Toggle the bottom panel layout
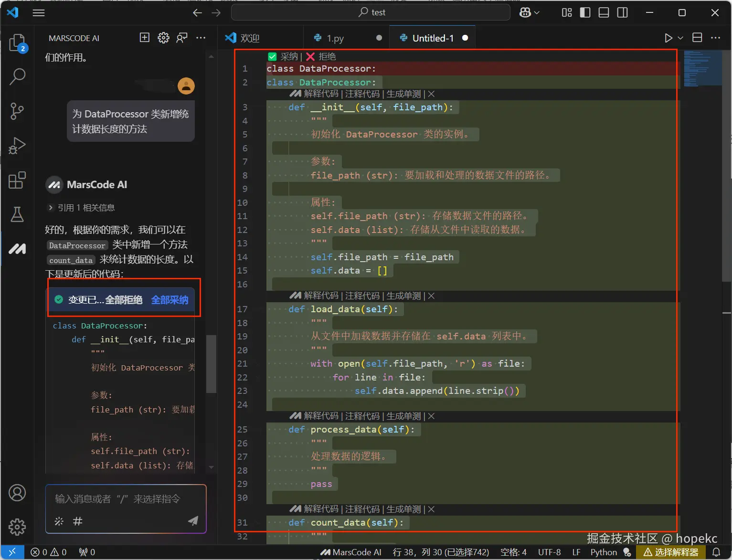 click(604, 12)
